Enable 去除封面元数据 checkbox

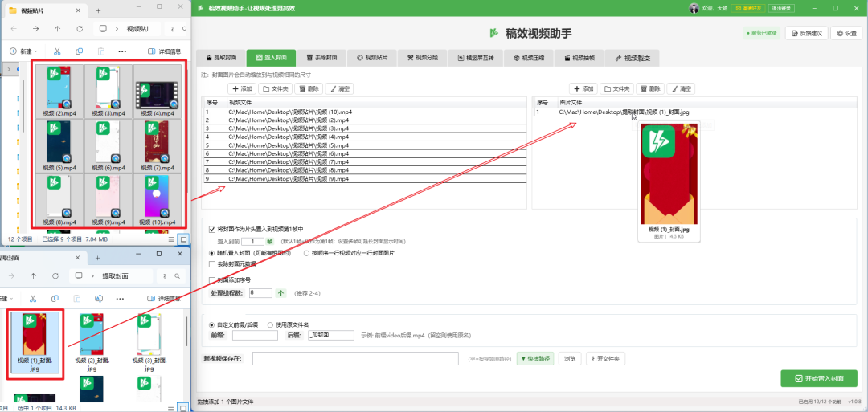(x=212, y=263)
